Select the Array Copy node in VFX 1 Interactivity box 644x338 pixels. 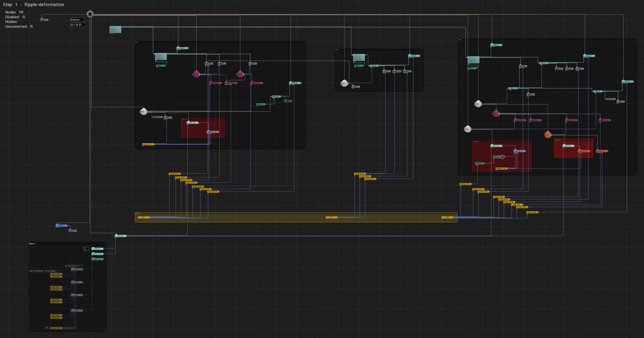[x=193, y=123]
